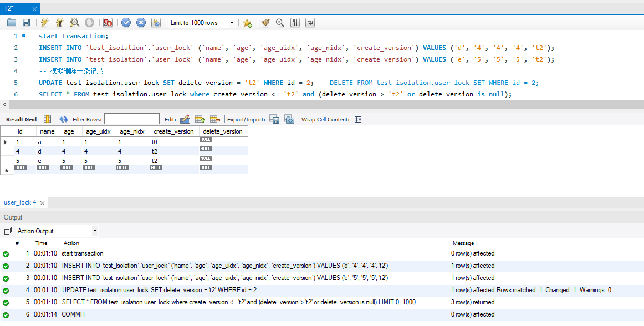
Task: Toggle Wrap Cell Content
Action: (358, 119)
